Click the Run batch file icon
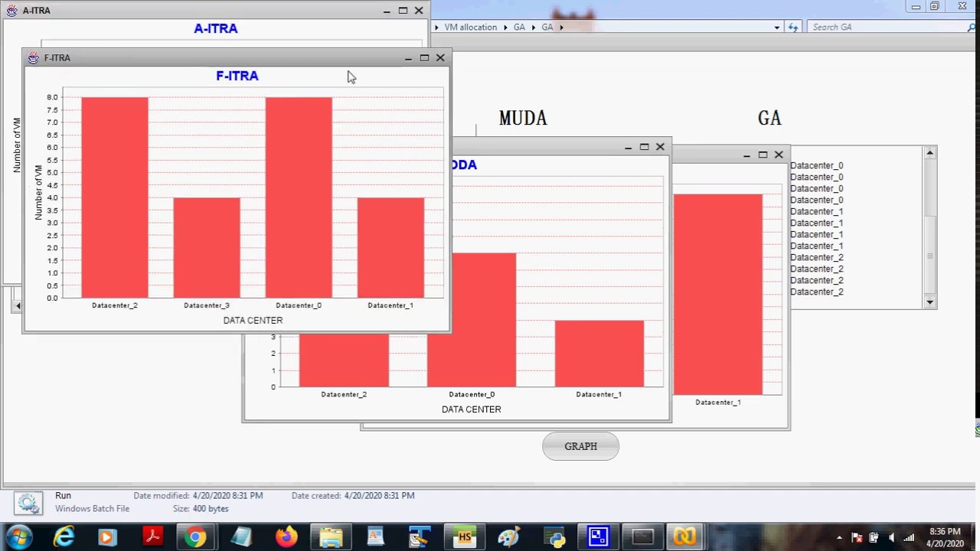Screen dimensions: 980x551 (28, 503)
